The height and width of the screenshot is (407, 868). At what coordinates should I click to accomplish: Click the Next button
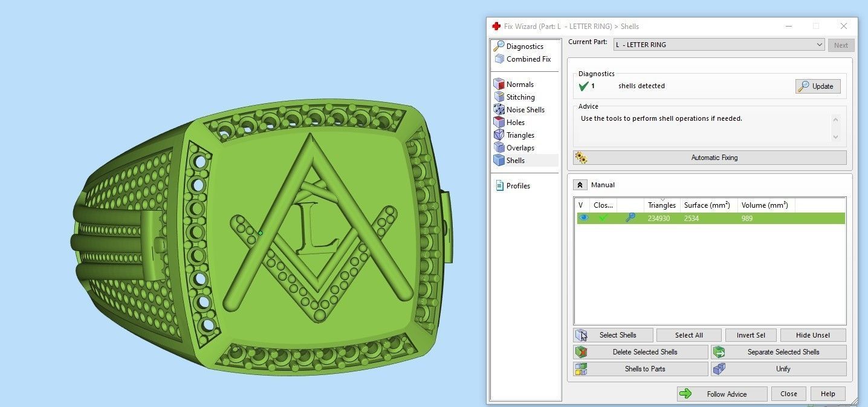point(841,45)
